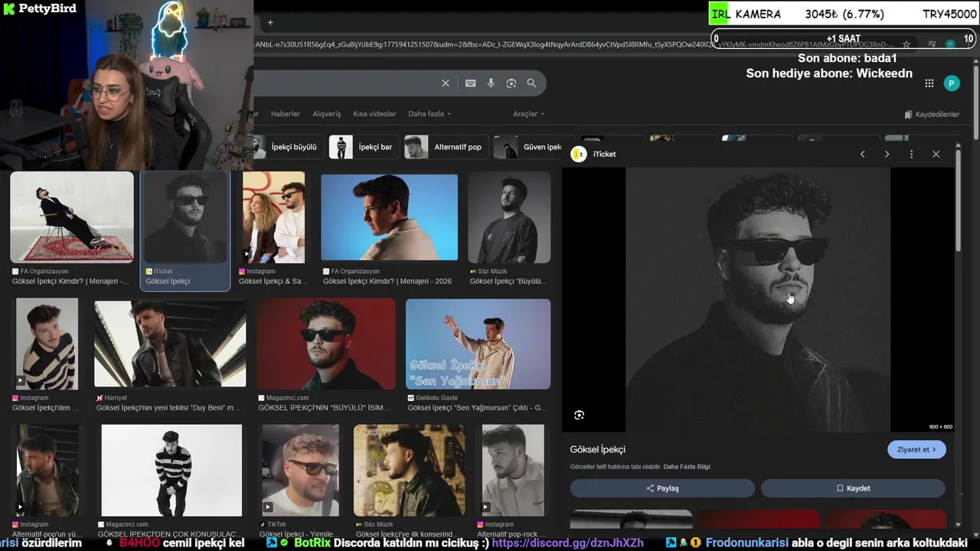Select the İpekçi büyülü filter chip

click(x=287, y=147)
